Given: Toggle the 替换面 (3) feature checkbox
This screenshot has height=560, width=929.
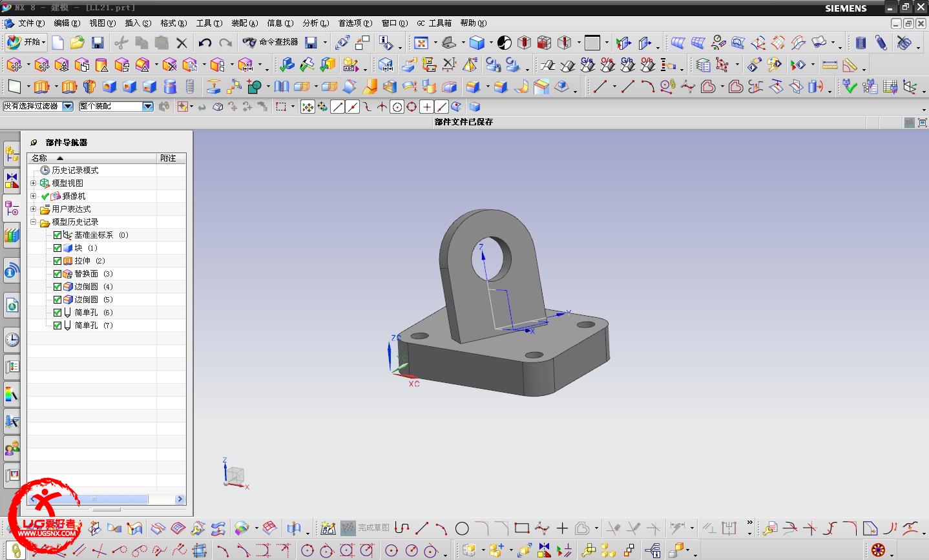Looking at the screenshot, I should pos(57,274).
